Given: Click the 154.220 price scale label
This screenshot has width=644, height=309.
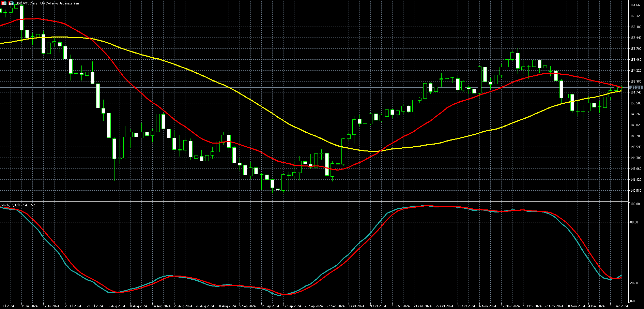Looking at the screenshot, I should click(x=636, y=71).
